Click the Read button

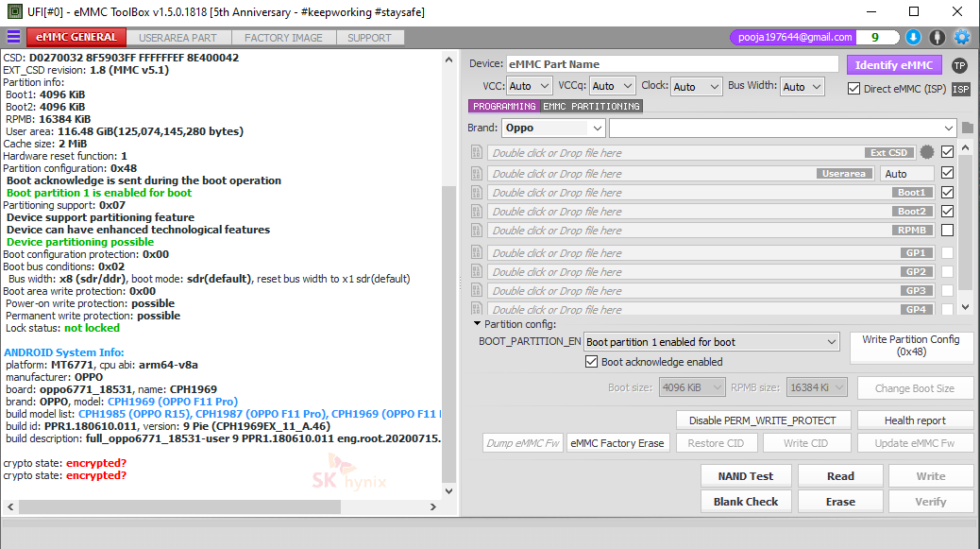[x=840, y=476]
